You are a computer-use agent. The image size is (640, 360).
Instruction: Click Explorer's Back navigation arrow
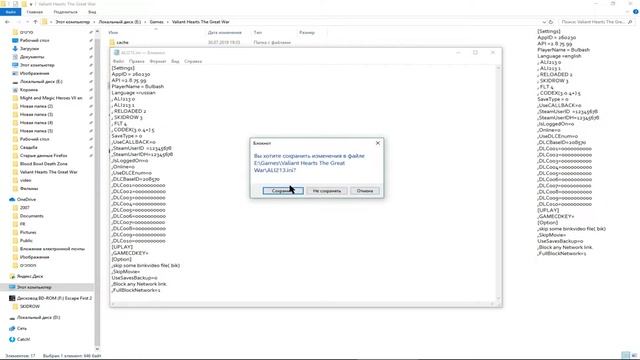[x=7, y=22]
